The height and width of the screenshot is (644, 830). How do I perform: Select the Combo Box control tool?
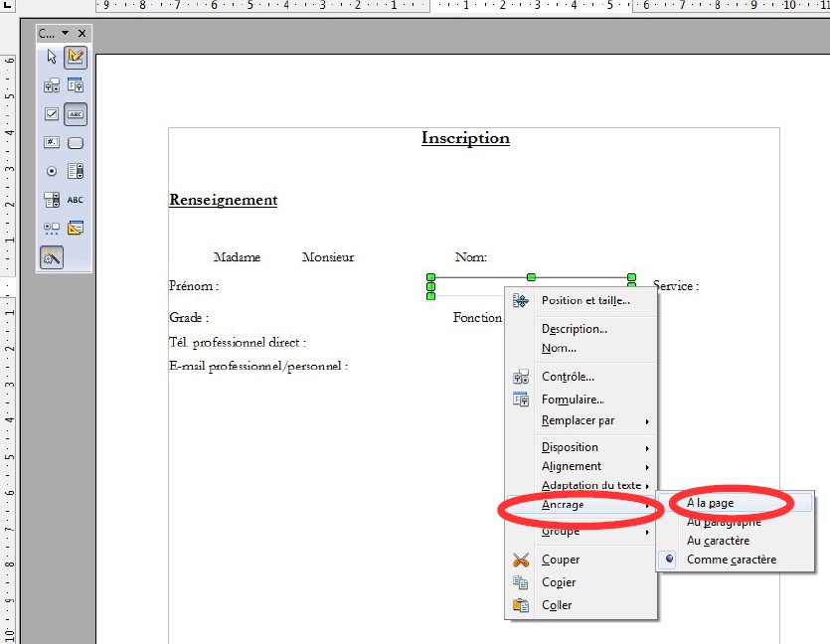coord(52,200)
